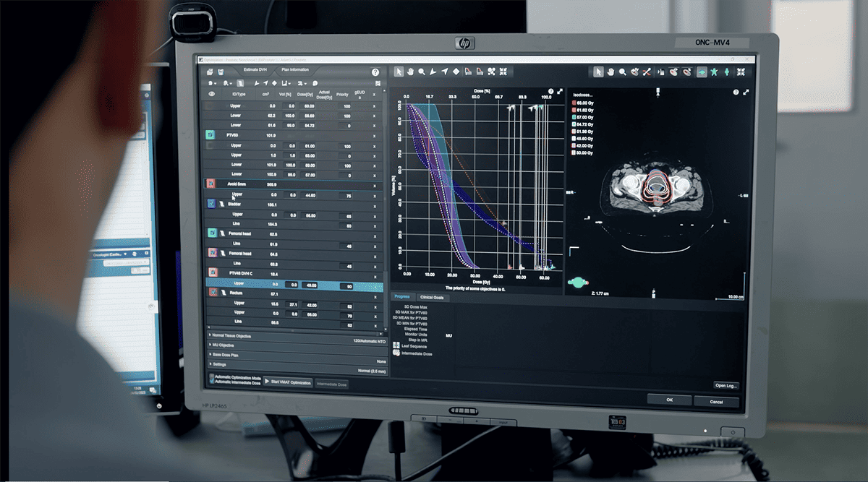This screenshot has height=482, width=868.
Task: Pick the diamond point objective tool in DVH toolbar
Action: coord(456,72)
